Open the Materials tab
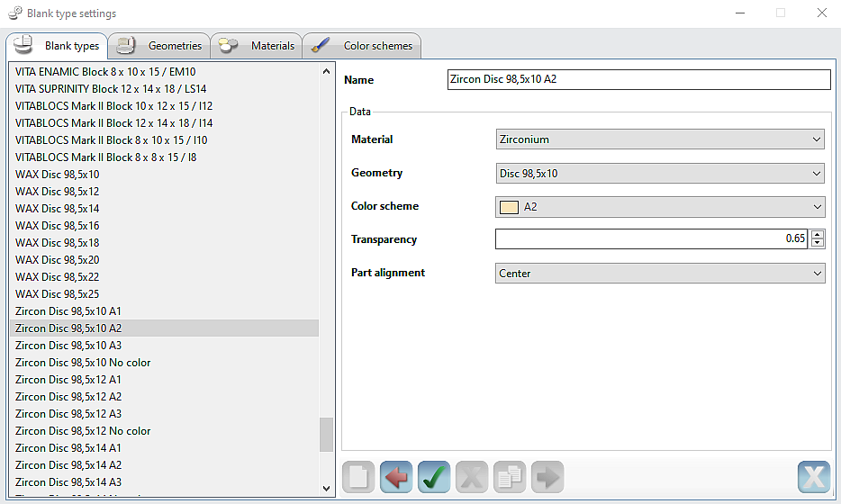 (257, 46)
